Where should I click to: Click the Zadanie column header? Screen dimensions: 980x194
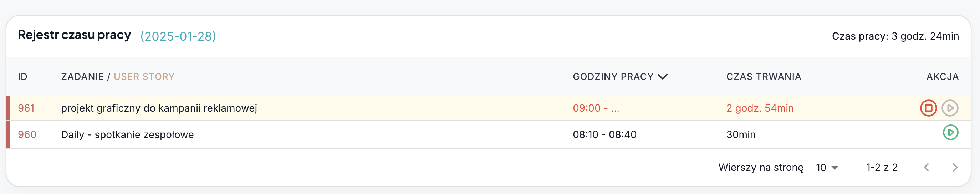pyautogui.click(x=82, y=77)
